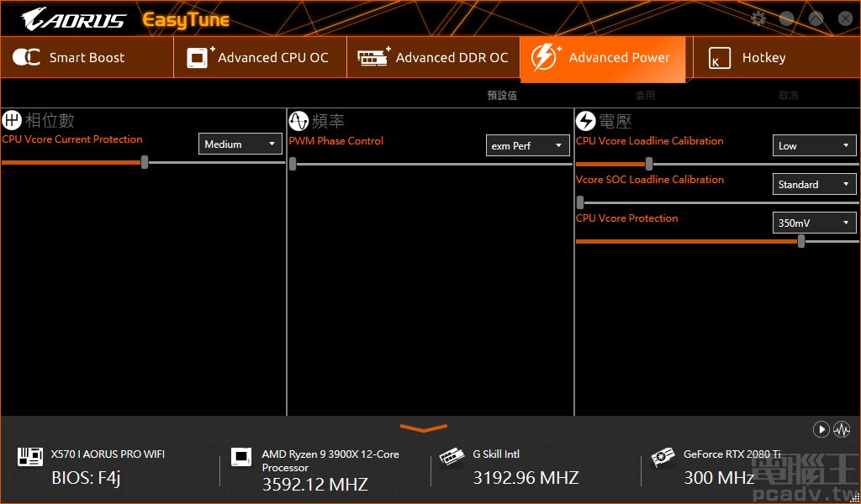861x504 pixels.
Task: Click the 取消 cancel button
Action: click(x=788, y=95)
